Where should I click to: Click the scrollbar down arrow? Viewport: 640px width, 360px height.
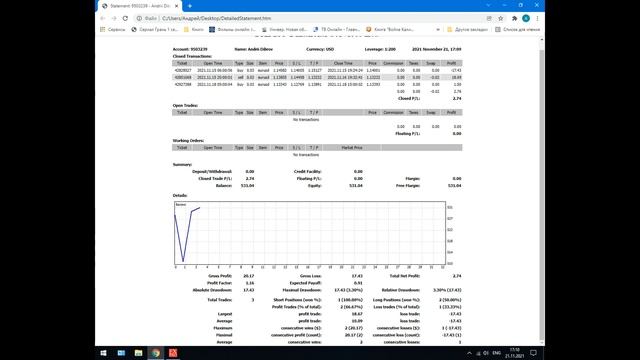coord(542,343)
